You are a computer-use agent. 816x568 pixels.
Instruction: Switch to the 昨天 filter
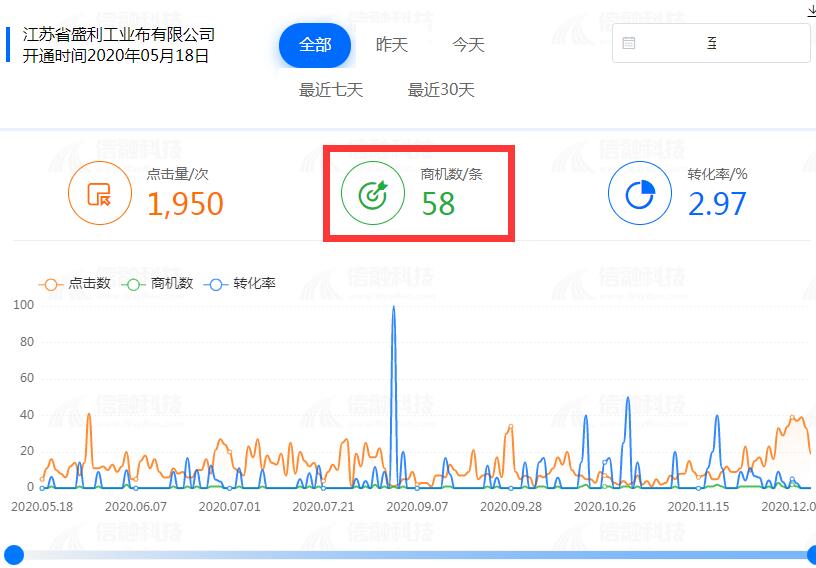(x=391, y=45)
